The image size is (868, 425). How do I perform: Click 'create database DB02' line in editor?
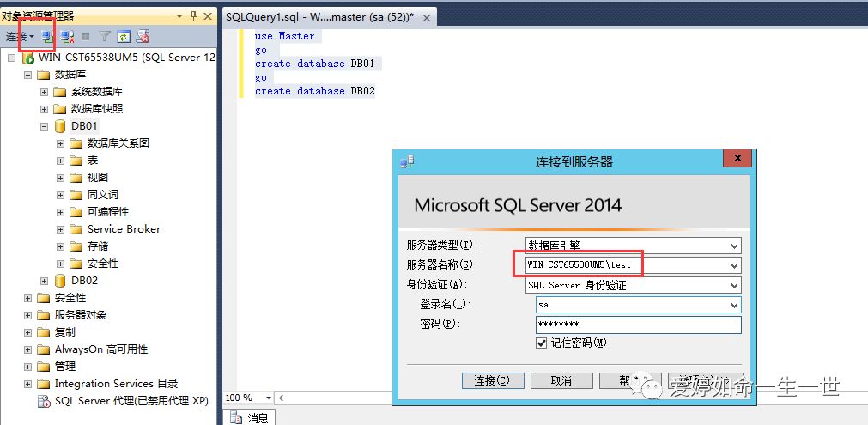[x=314, y=91]
